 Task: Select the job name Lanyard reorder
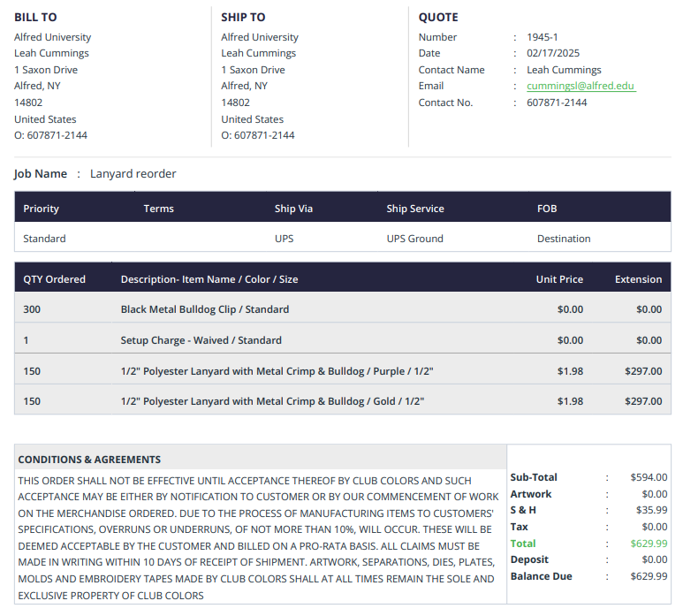(133, 173)
